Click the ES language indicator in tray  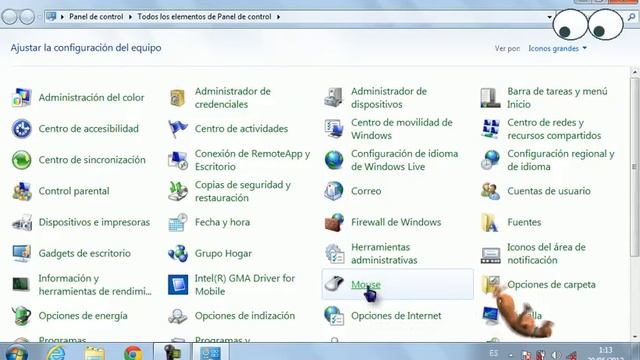pos(493,353)
